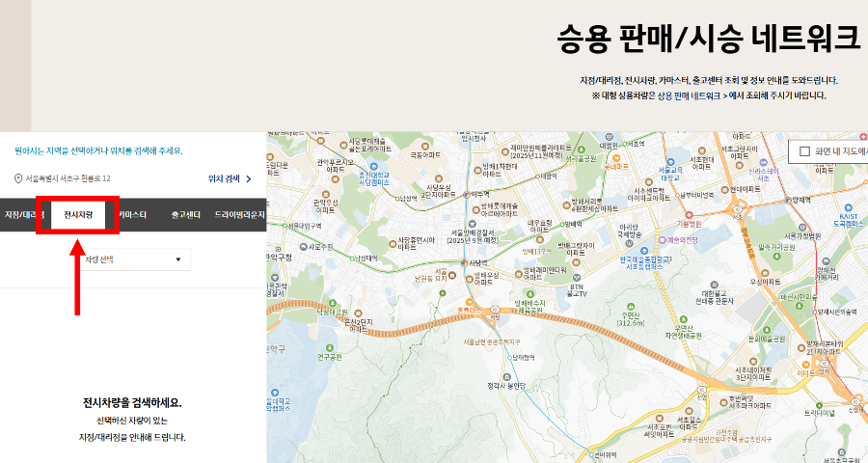Open the 출고센터 tab
The image size is (868, 463).
tap(185, 215)
